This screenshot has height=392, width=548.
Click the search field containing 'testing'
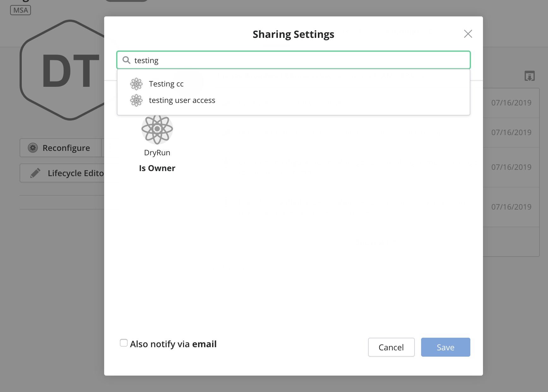(294, 60)
